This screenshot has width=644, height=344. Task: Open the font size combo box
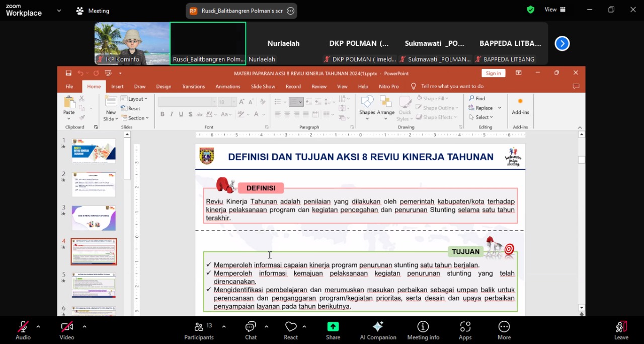(227, 102)
